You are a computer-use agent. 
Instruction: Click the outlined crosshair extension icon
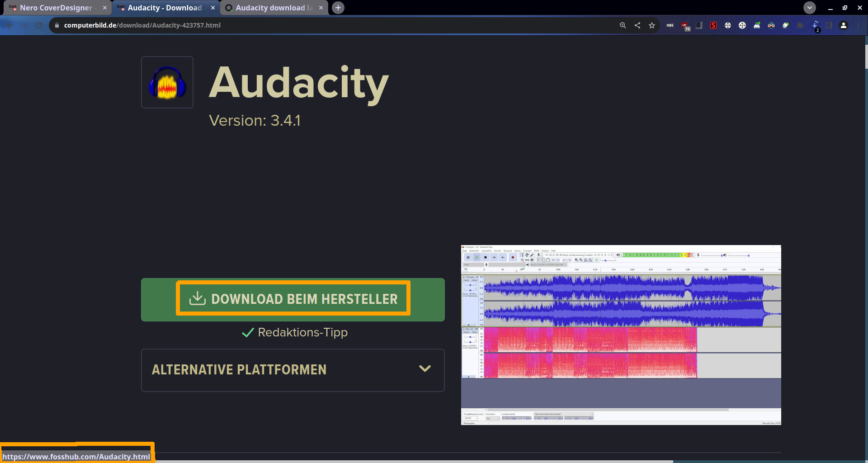tap(728, 25)
